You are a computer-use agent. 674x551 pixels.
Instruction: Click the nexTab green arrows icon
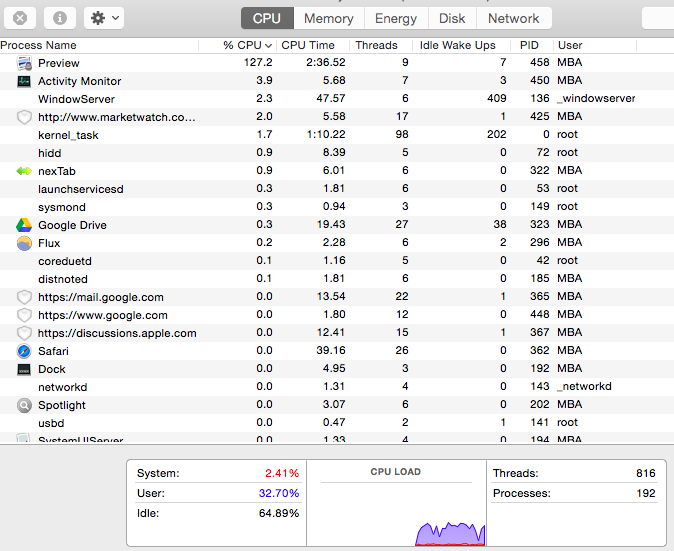point(24,171)
